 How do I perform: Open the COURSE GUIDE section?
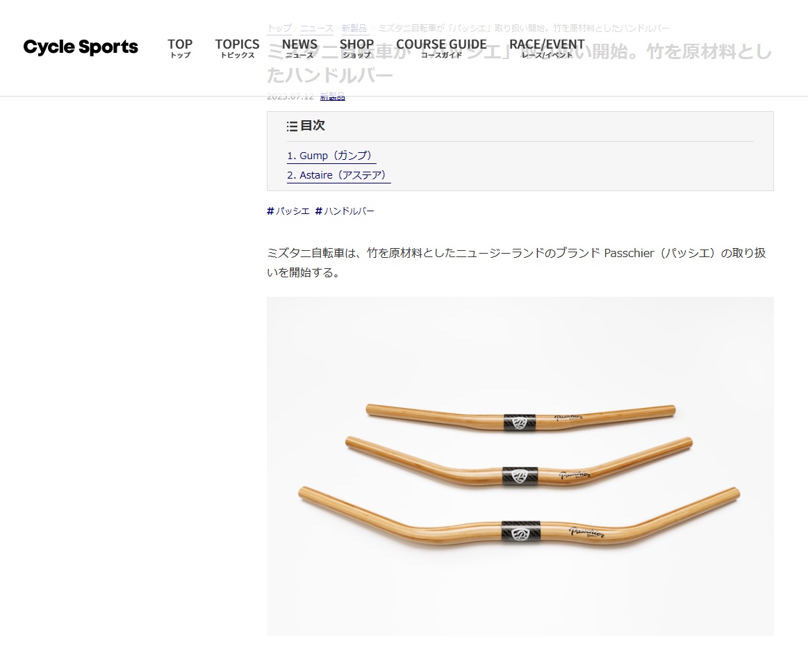(x=441, y=48)
